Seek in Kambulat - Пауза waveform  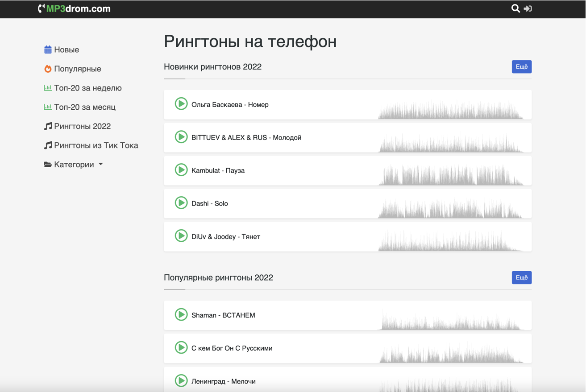click(451, 176)
